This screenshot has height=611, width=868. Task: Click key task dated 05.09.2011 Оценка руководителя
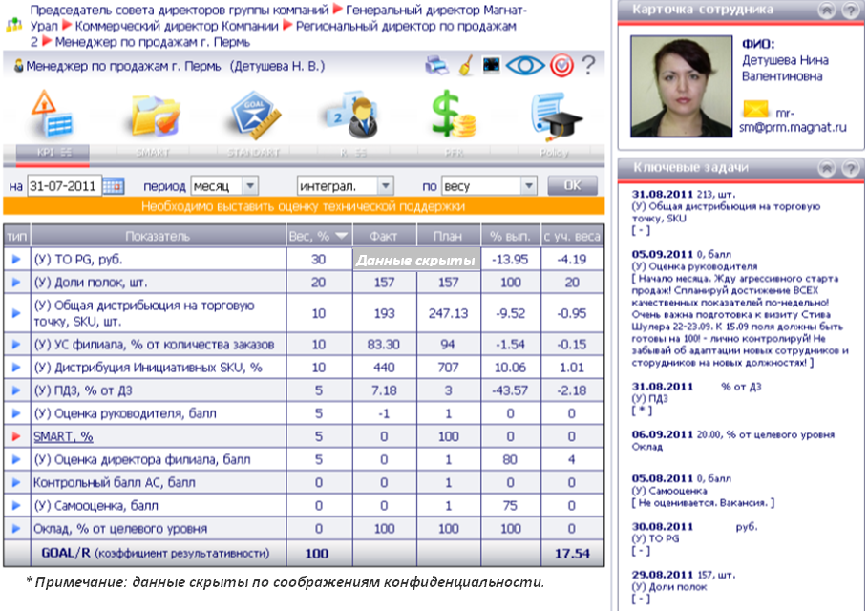point(740,308)
